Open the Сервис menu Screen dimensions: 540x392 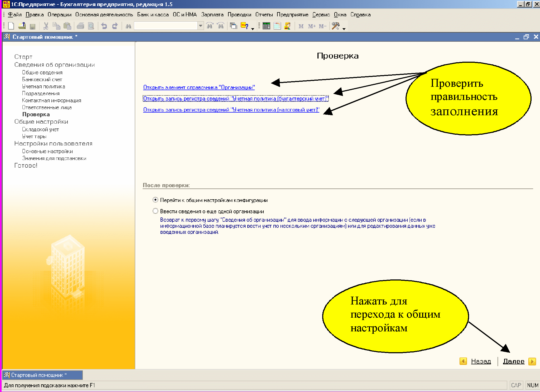321,14
